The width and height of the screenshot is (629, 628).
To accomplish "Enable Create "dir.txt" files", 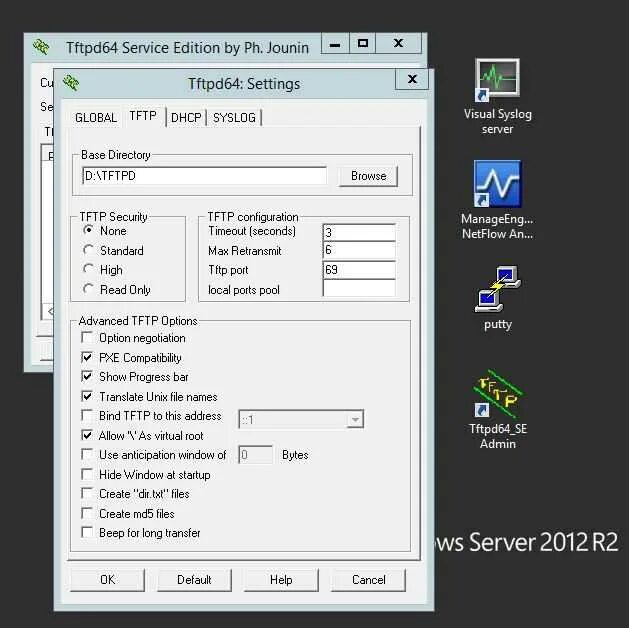I will pos(87,493).
